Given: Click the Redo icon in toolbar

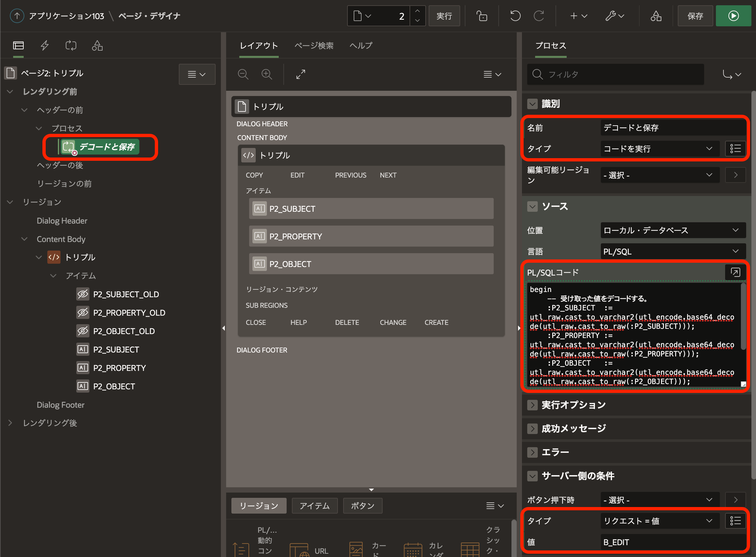Looking at the screenshot, I should point(539,16).
